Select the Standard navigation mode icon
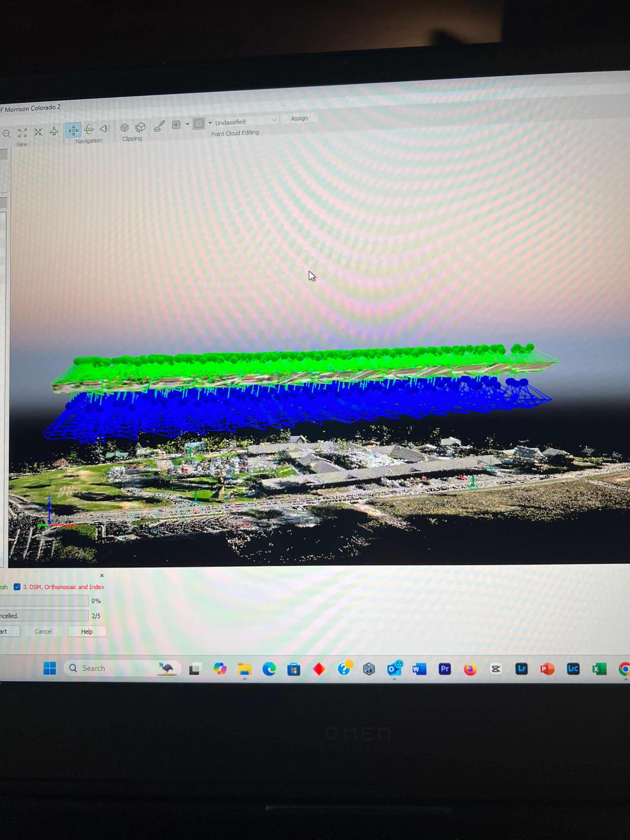 point(73,130)
